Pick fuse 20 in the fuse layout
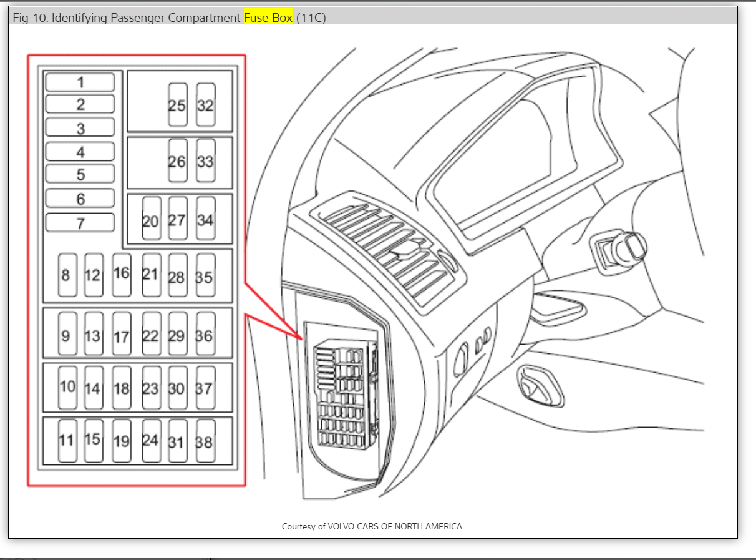Image resolution: width=756 pixels, height=560 pixels. (x=151, y=219)
